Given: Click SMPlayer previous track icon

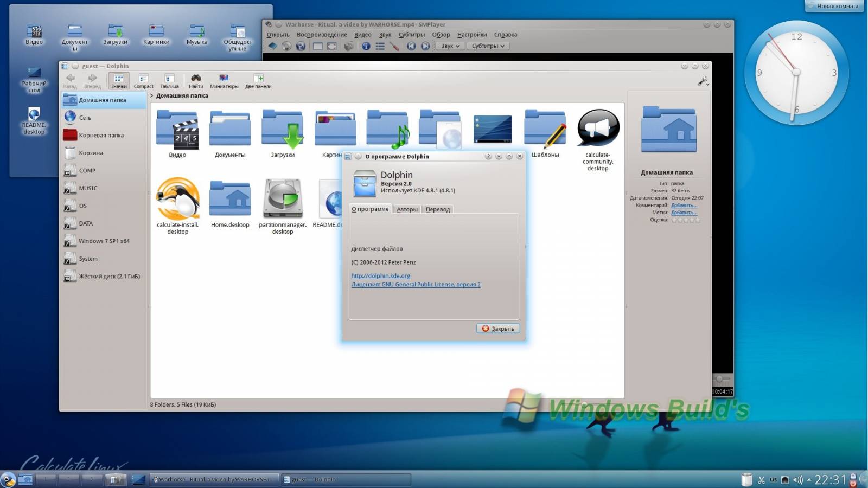Looking at the screenshot, I should [411, 46].
